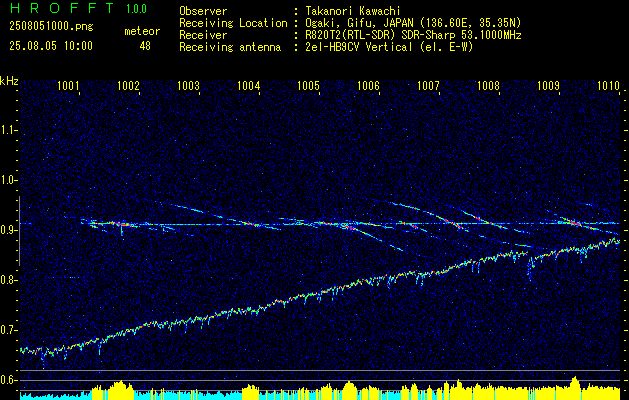Click the 1005 time marker
This screenshot has width=629, height=400.
308,85
